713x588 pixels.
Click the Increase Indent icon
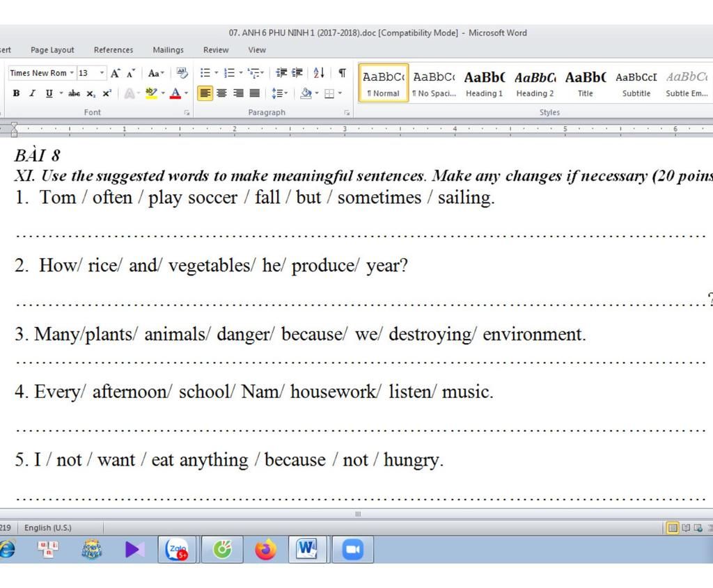(x=297, y=72)
